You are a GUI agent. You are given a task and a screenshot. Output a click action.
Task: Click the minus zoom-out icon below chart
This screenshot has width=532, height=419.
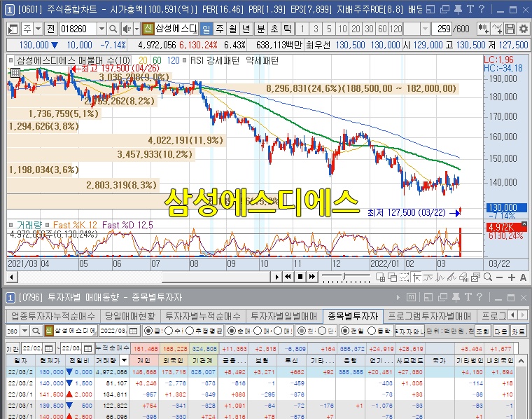(x=499, y=277)
